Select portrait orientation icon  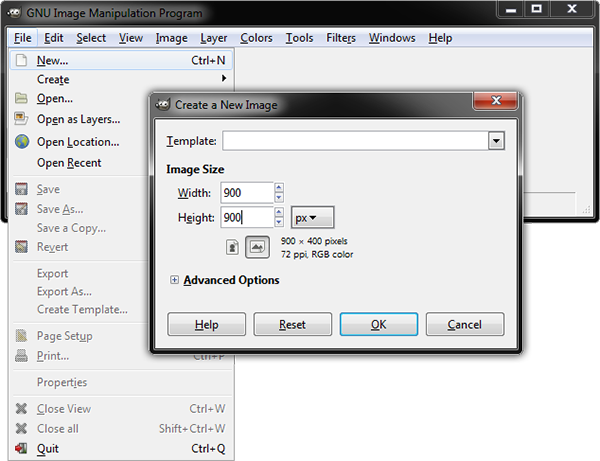(232, 246)
